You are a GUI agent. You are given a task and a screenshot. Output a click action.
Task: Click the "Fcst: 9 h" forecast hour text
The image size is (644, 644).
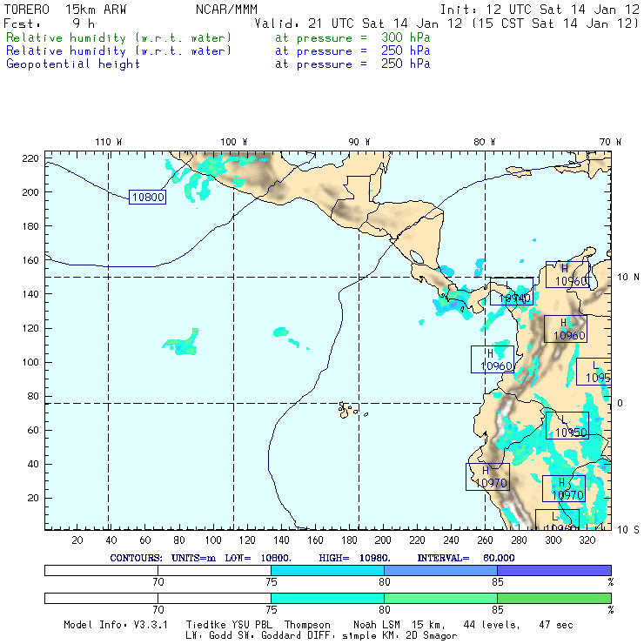(x=49, y=23)
